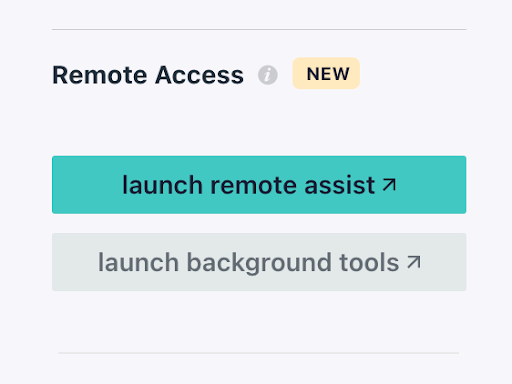Click the external-link arrow after 'tools'
This screenshot has height=384, width=512.
tap(414, 262)
